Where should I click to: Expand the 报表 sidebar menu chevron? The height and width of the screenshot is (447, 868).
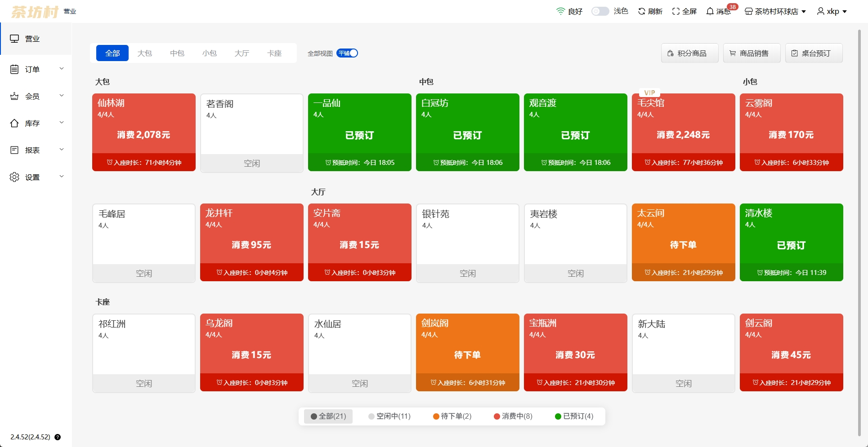pos(62,150)
